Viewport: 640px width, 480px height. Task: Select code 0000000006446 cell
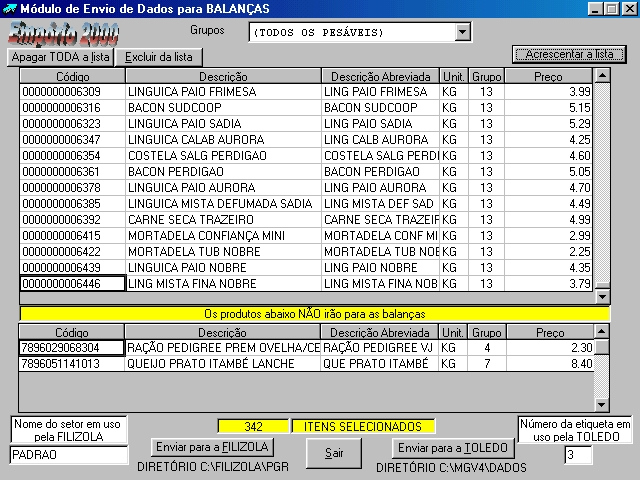[x=72, y=283]
